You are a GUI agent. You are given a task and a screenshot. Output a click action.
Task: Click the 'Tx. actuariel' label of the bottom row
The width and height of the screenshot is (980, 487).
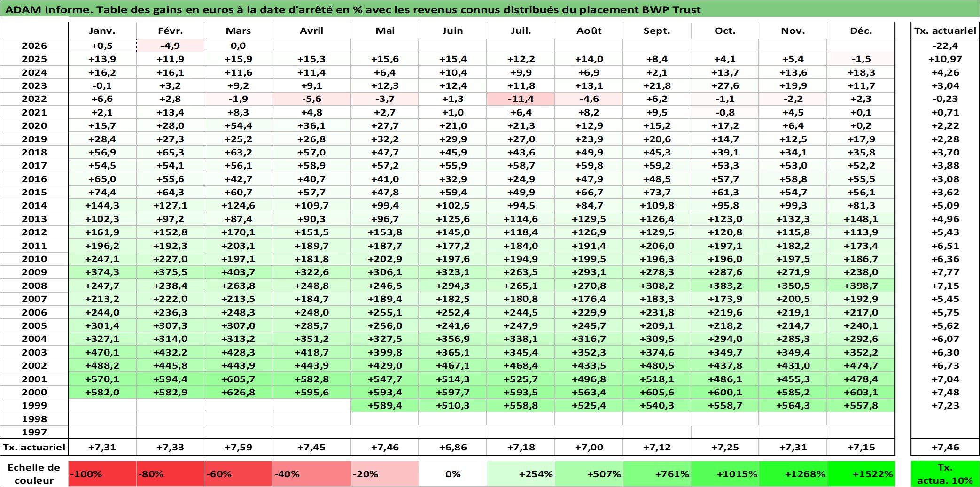coord(34,447)
